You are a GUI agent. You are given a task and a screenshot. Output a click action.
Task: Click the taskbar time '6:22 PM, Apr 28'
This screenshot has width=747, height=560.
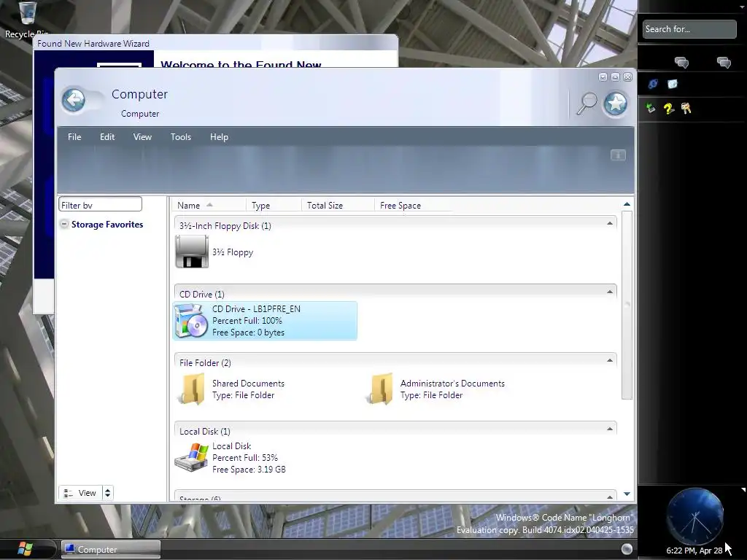tap(694, 551)
